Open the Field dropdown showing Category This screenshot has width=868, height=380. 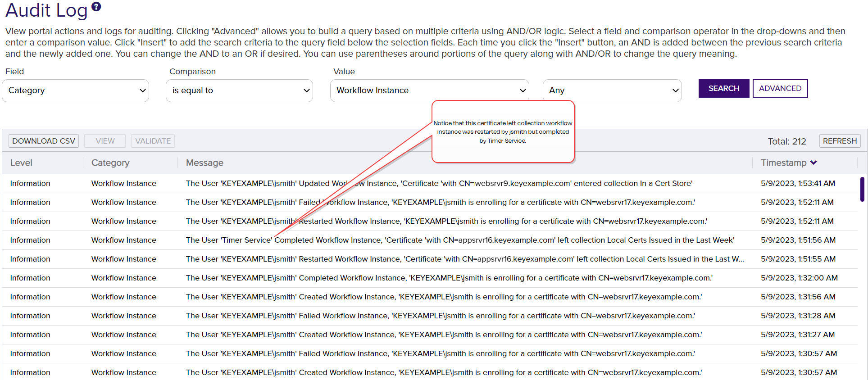[76, 90]
